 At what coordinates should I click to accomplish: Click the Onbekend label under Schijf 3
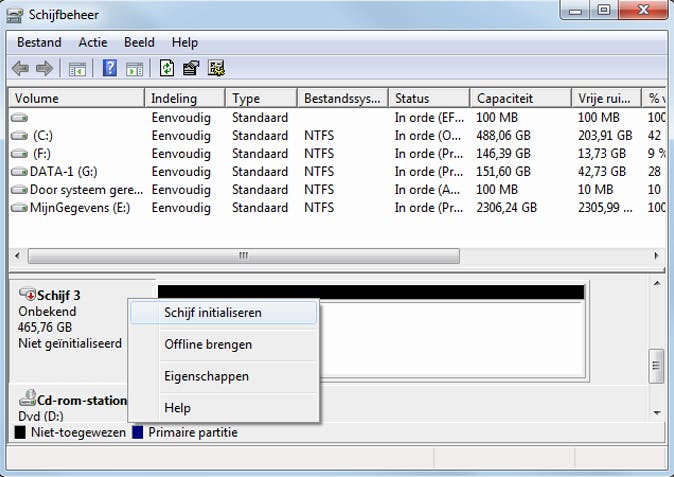47,312
